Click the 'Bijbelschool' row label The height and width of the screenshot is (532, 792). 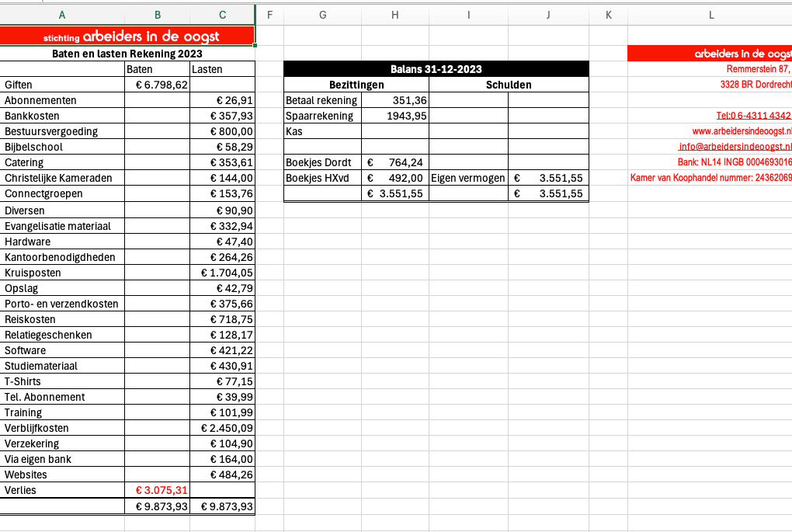pyautogui.click(x=33, y=147)
